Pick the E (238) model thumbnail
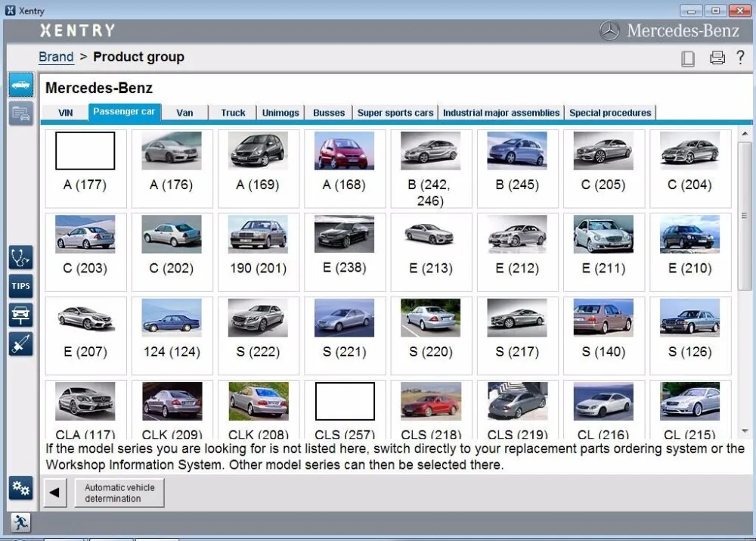The width and height of the screenshot is (756, 541). click(344, 234)
